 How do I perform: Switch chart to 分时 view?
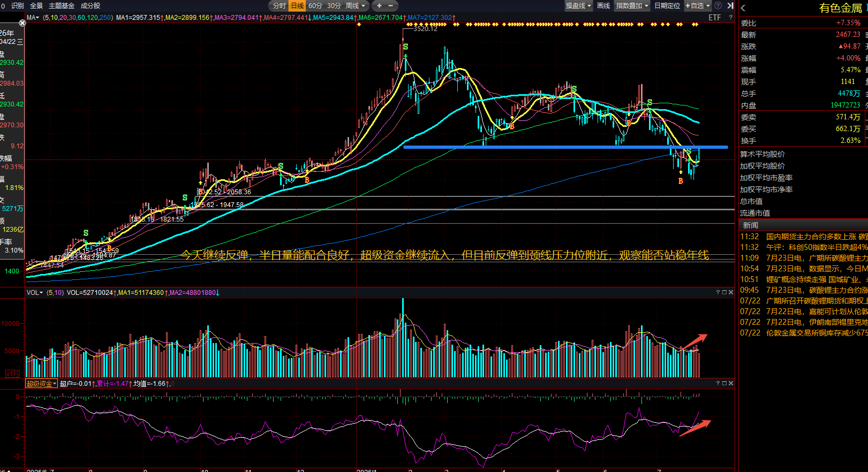click(279, 5)
